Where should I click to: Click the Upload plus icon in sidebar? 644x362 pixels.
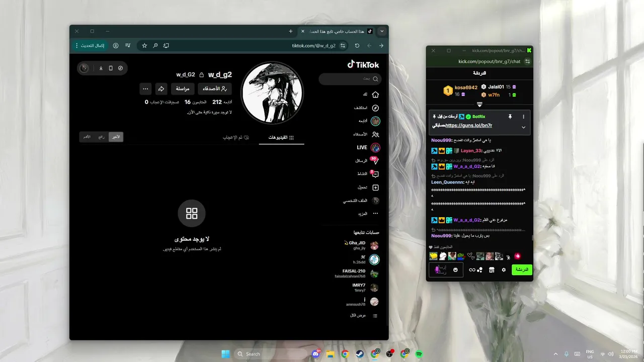(375, 188)
